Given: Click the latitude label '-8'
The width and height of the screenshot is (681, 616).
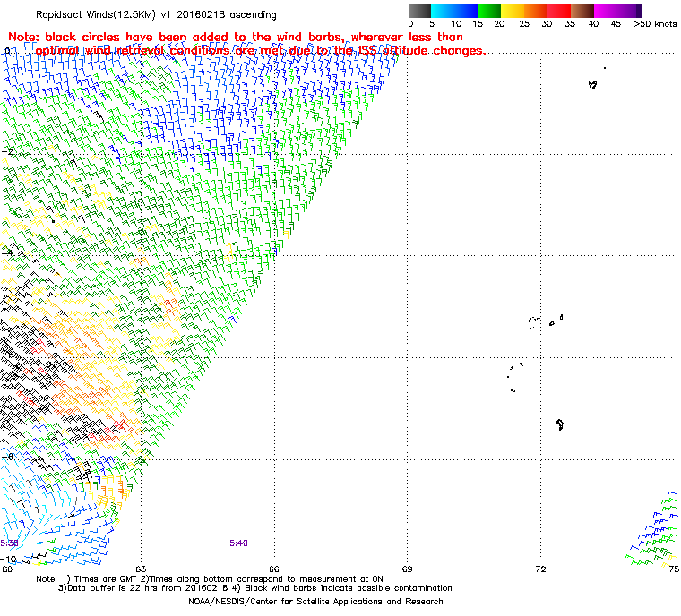Looking at the screenshot, I should click(7, 457).
